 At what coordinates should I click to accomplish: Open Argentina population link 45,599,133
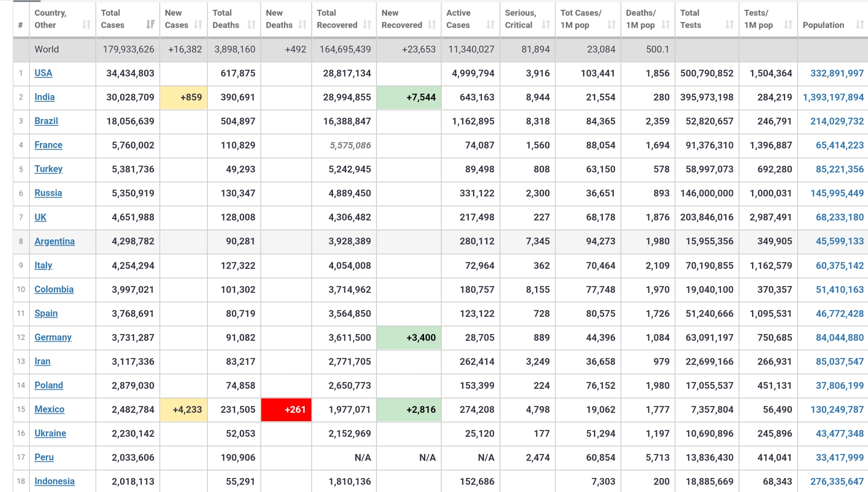pos(839,241)
